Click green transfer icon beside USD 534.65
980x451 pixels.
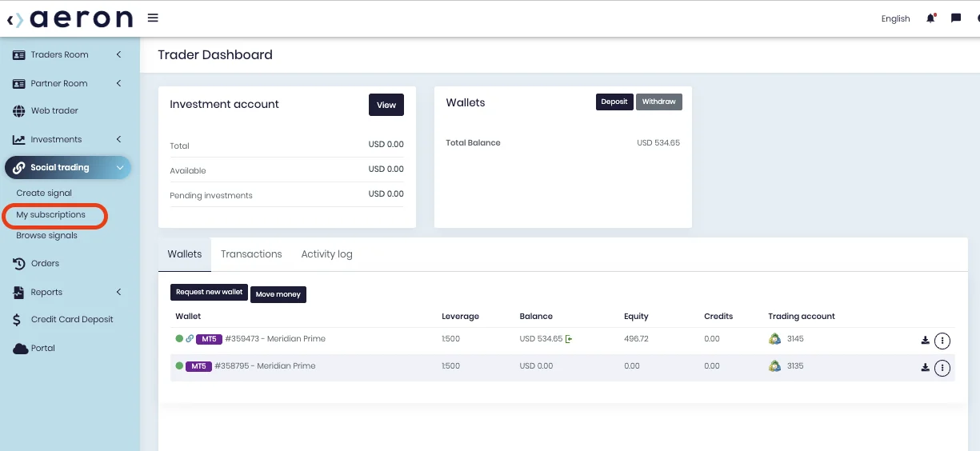569,339
